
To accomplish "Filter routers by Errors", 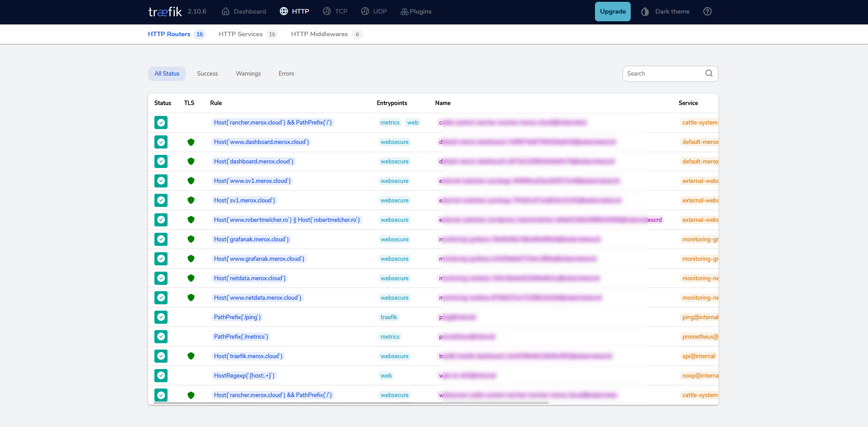I will point(286,73).
